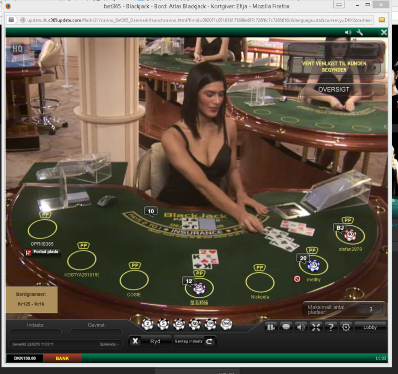Click the speaker icon in top green bar
398x374 pixels.
(x=348, y=32)
